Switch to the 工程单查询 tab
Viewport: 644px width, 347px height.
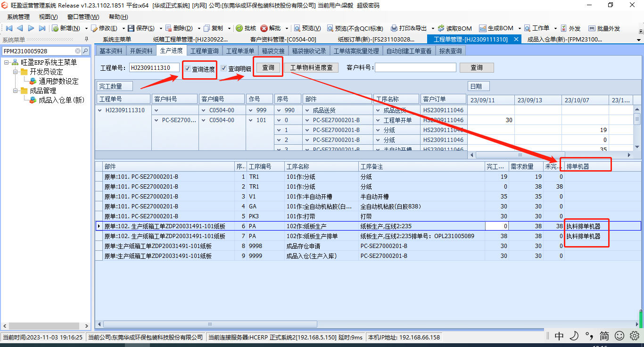coord(204,51)
